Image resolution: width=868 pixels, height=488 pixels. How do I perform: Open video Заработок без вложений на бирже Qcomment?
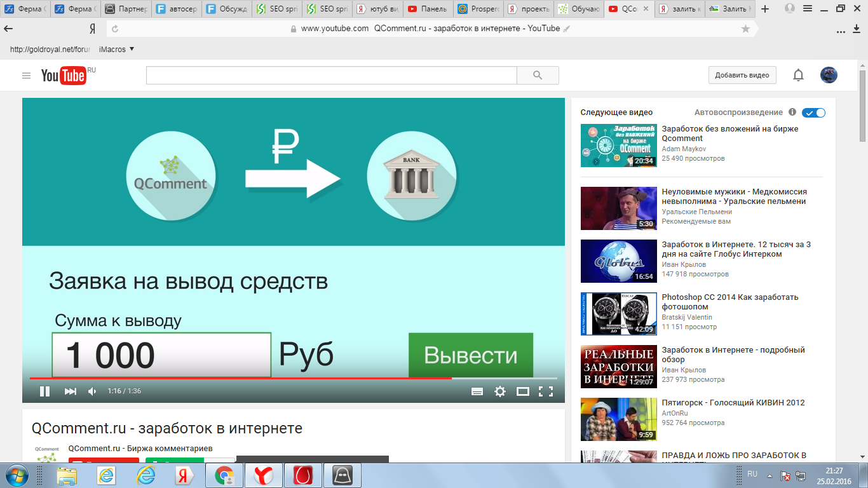click(x=730, y=133)
